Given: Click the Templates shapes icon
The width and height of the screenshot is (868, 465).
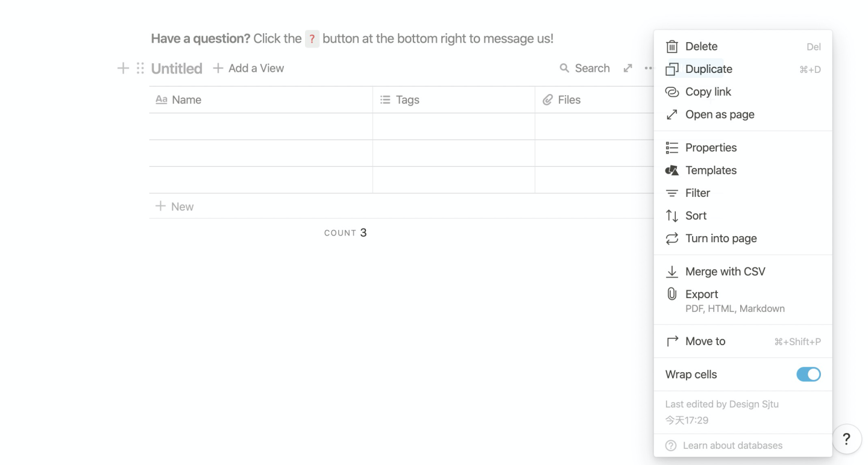Looking at the screenshot, I should [671, 170].
